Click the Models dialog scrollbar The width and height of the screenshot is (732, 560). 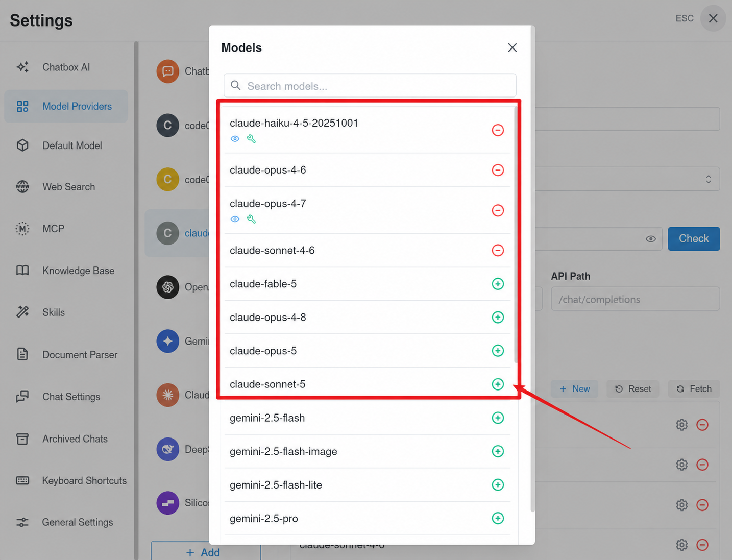tap(532, 268)
